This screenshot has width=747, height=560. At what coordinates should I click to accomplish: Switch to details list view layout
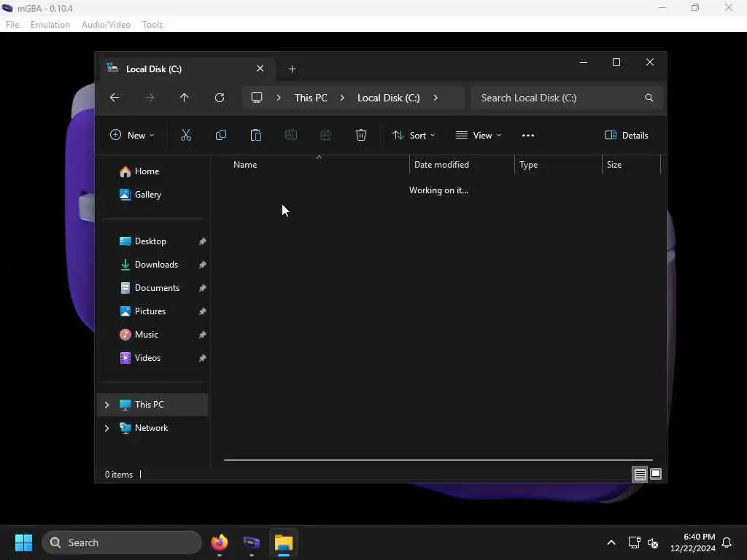pyautogui.click(x=640, y=474)
